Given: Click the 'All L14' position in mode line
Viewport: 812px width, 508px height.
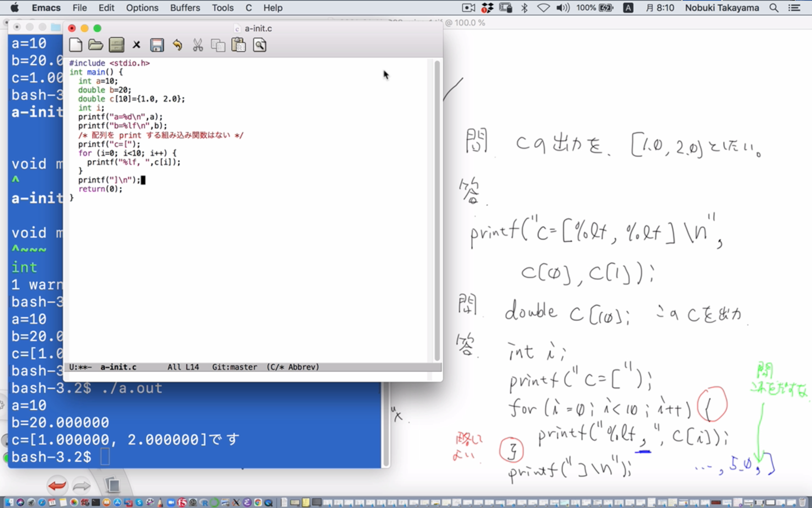Looking at the screenshot, I should pos(183,367).
